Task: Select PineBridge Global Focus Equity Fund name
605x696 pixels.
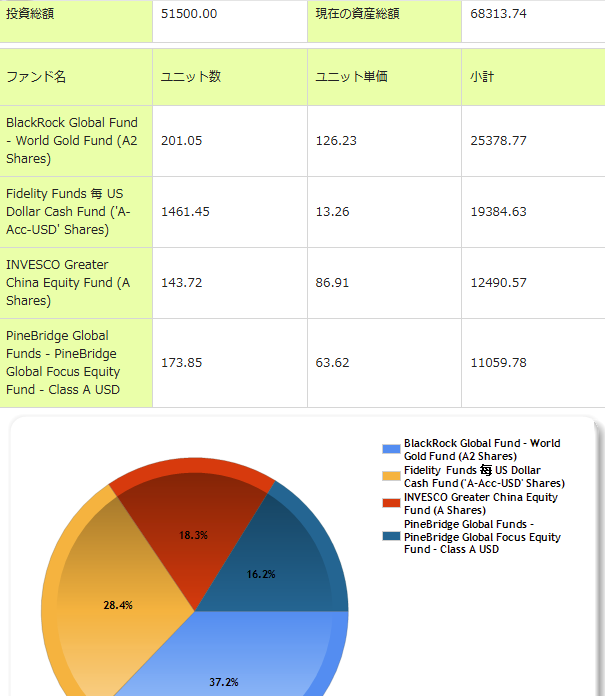Action: pos(64,362)
